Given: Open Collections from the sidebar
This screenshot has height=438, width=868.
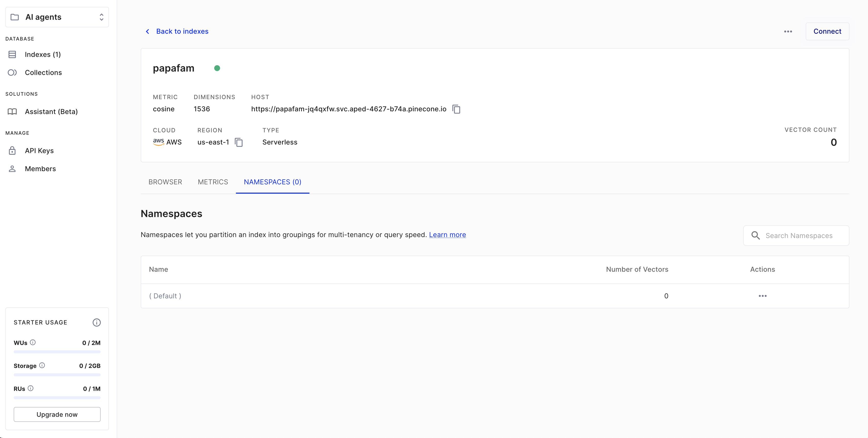Looking at the screenshot, I should pos(43,73).
